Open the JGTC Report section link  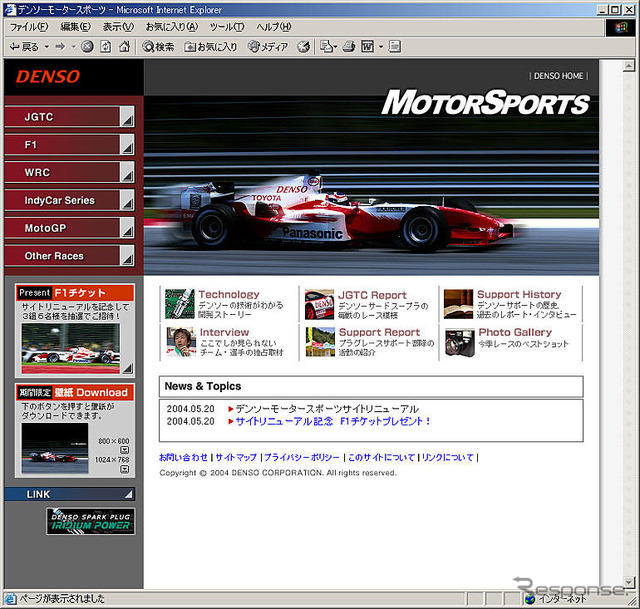point(372,295)
